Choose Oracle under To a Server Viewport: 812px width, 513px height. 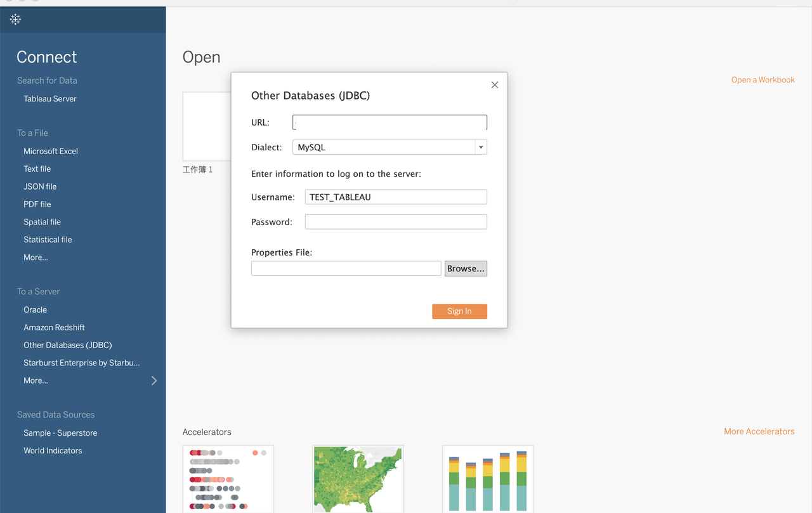pyautogui.click(x=36, y=309)
